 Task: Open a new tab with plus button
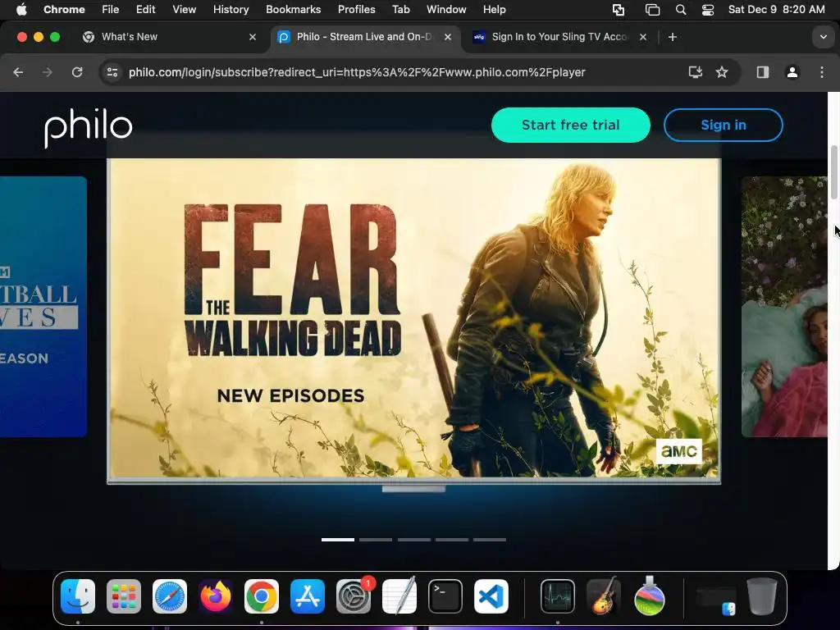(x=673, y=37)
